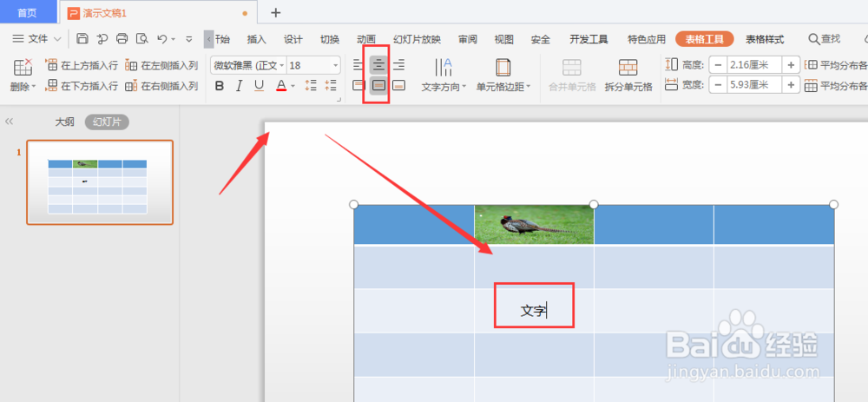Open the font color dropdown arrow

[x=293, y=86]
